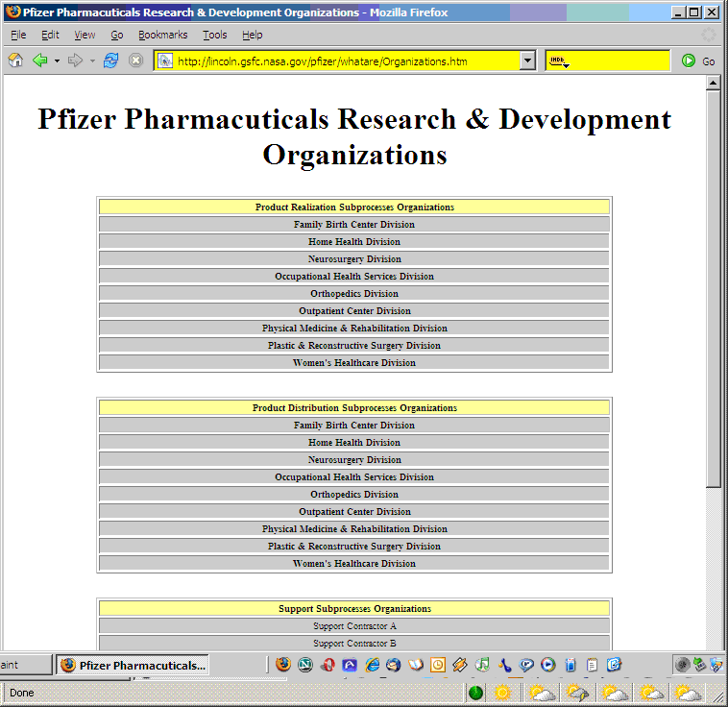Launch iTunes from the quick launch bar

(482, 665)
